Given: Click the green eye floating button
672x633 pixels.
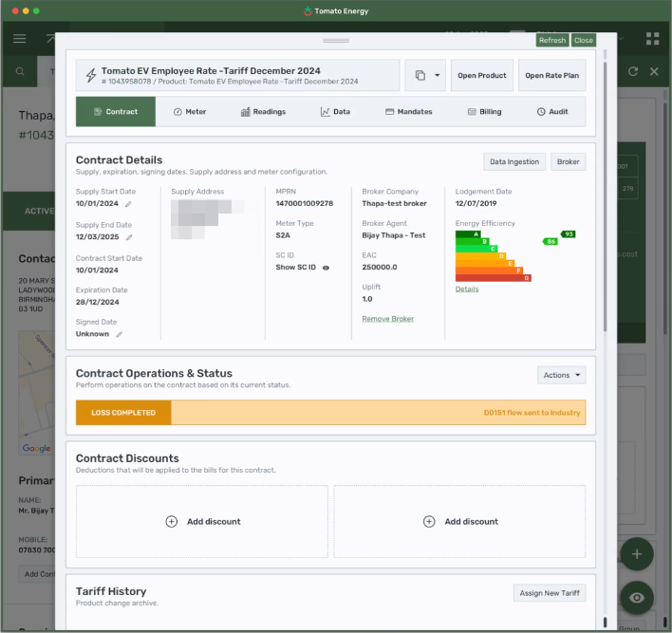Looking at the screenshot, I should coord(637,598).
